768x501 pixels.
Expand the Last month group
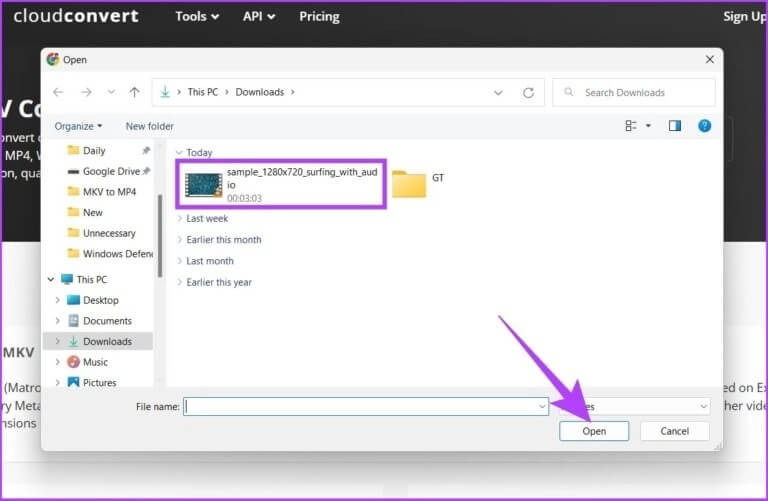pos(179,261)
